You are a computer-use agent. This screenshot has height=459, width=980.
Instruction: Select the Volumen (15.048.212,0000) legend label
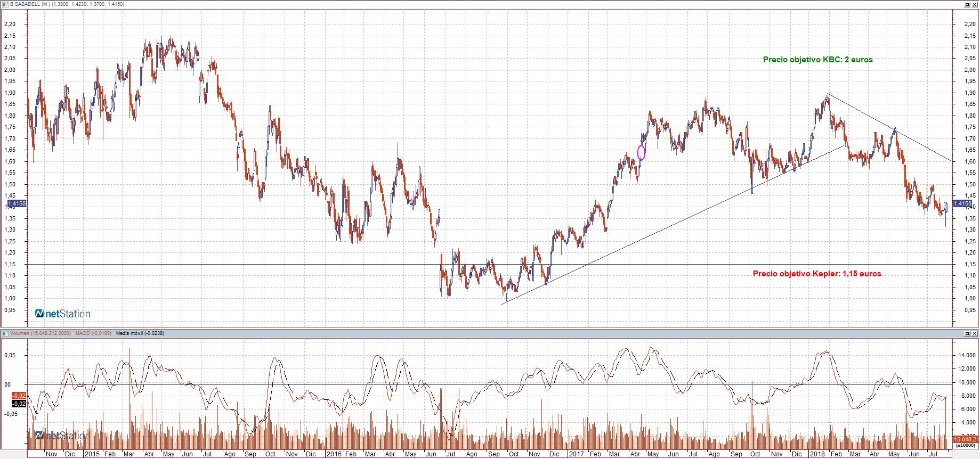pyautogui.click(x=40, y=333)
